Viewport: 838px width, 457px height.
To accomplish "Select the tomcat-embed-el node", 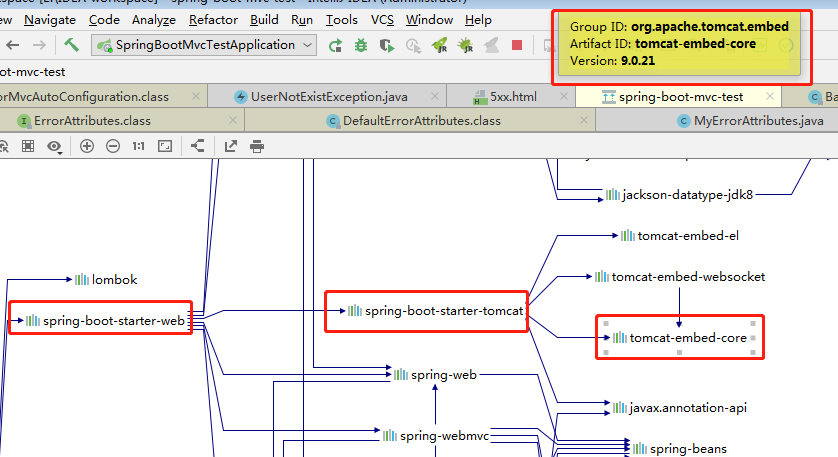I will pyautogui.click(x=680, y=236).
